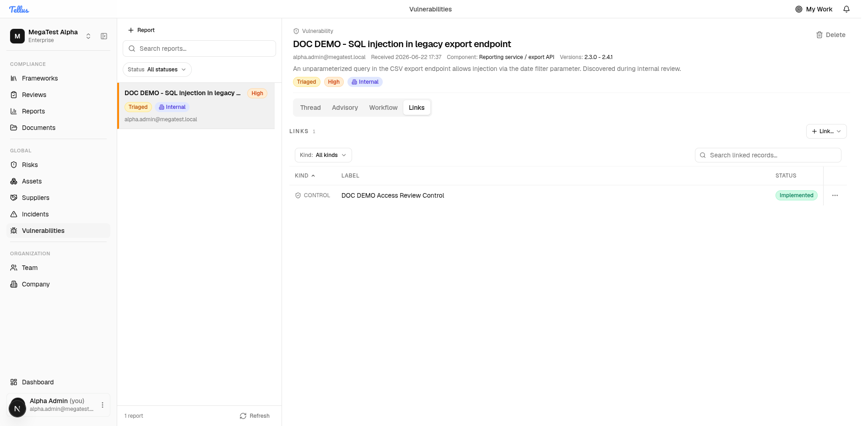
Task: Go to Reports in the sidebar
Action: [x=58, y=111]
